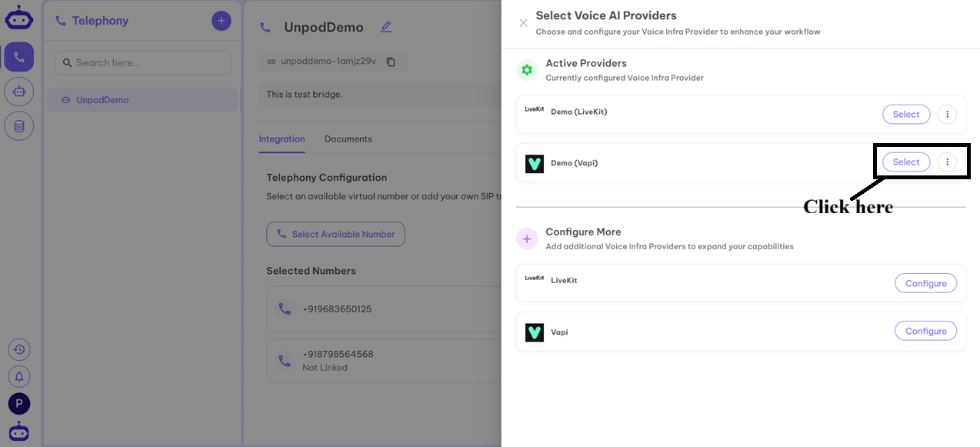Switch to the Documents tab

[x=348, y=139]
